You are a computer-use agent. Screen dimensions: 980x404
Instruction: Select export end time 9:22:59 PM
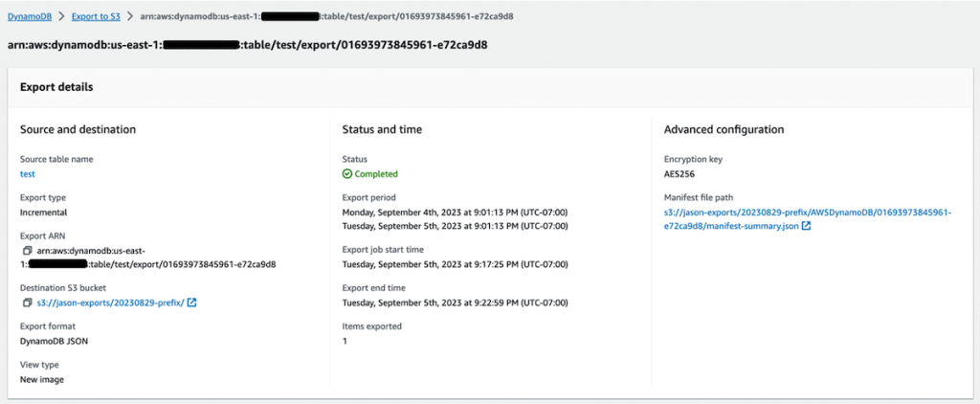455,303
